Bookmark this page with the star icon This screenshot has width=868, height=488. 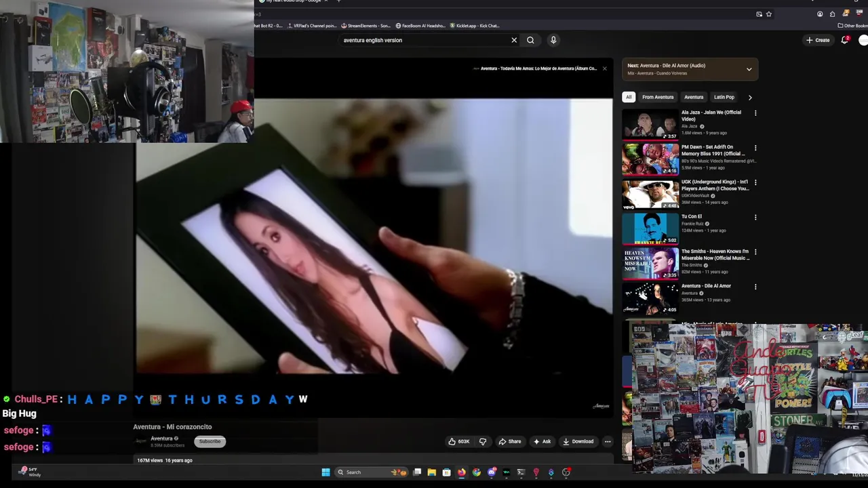pyautogui.click(x=768, y=14)
